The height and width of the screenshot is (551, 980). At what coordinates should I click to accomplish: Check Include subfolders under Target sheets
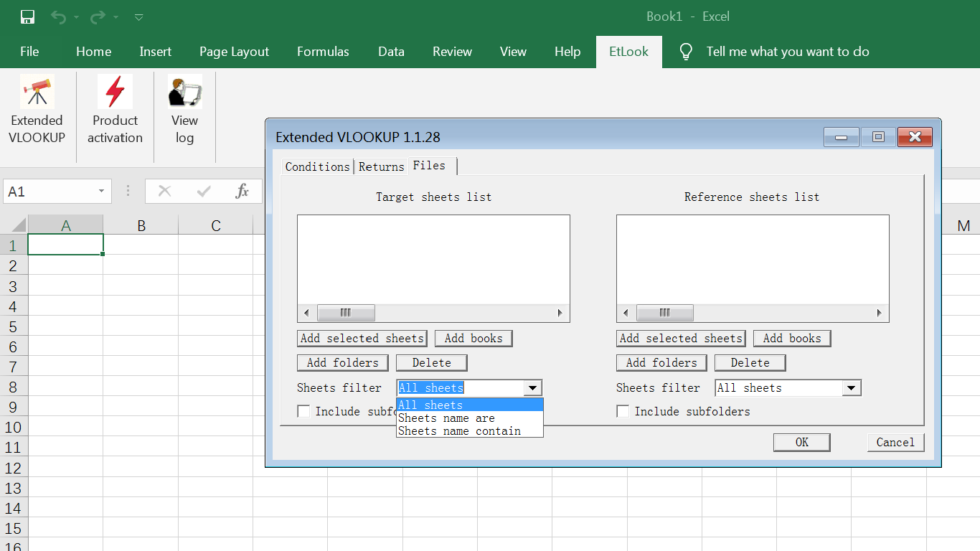click(x=303, y=411)
